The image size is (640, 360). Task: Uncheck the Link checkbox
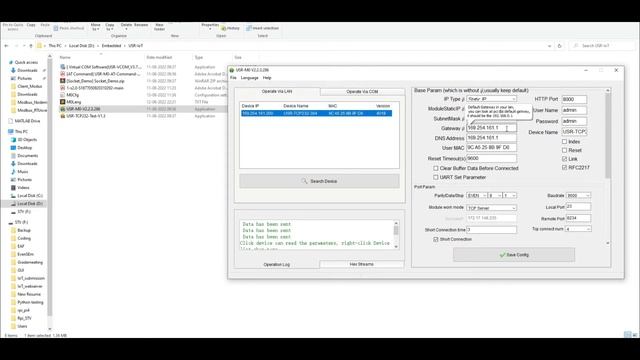564,159
